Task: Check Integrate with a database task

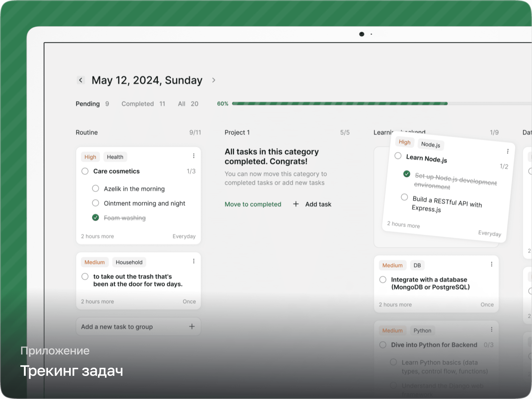Action: click(383, 280)
